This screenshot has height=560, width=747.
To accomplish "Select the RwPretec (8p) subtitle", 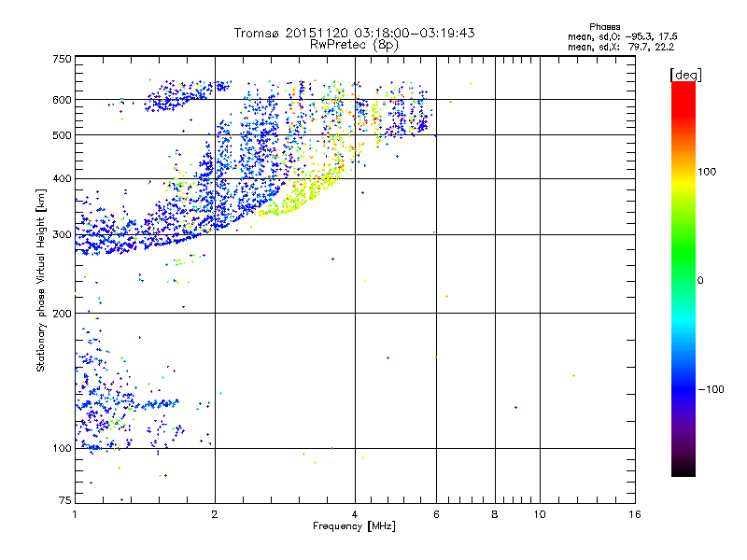I will pyautogui.click(x=354, y=45).
